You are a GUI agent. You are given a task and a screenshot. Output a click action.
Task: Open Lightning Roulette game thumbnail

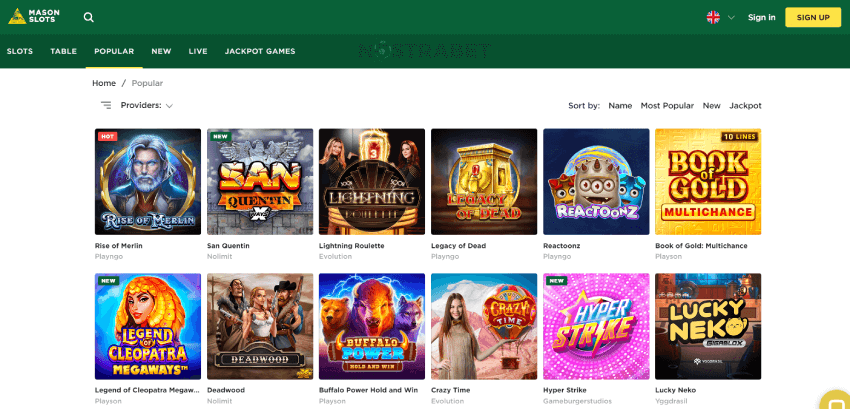(x=372, y=182)
